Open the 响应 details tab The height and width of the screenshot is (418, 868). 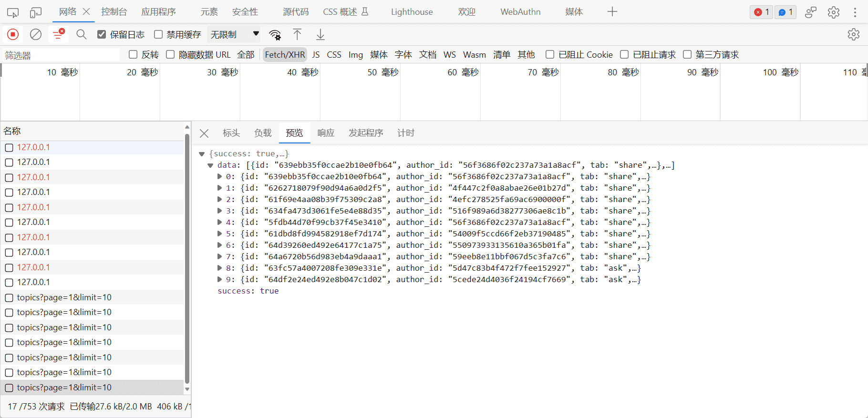click(x=326, y=133)
